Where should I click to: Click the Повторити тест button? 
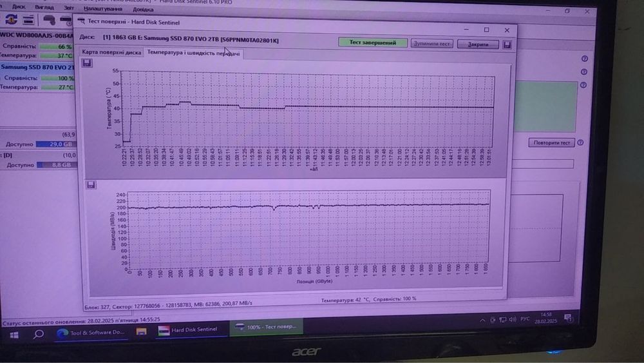(551, 142)
